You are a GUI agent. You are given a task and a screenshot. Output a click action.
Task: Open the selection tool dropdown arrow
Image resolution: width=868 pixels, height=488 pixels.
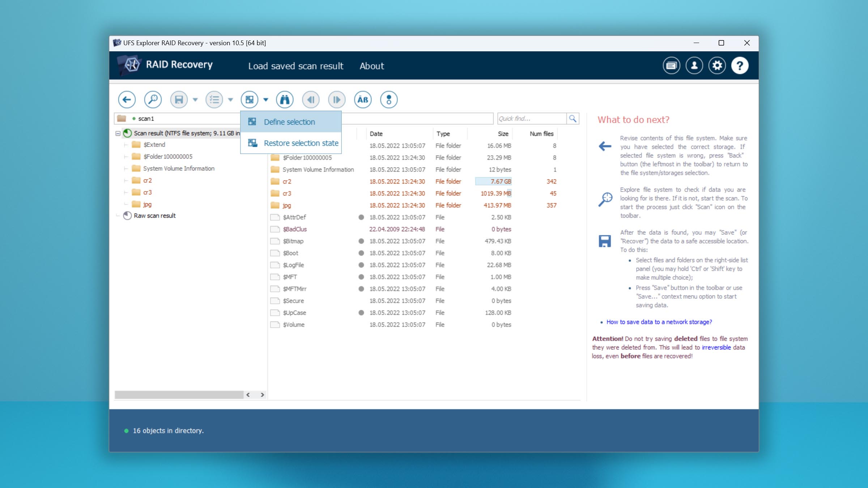pyautogui.click(x=266, y=100)
